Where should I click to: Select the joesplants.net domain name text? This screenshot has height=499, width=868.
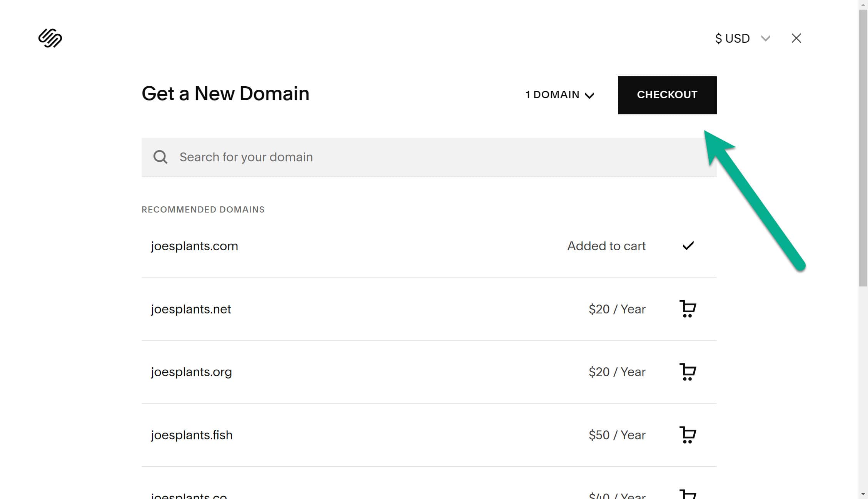point(191,309)
